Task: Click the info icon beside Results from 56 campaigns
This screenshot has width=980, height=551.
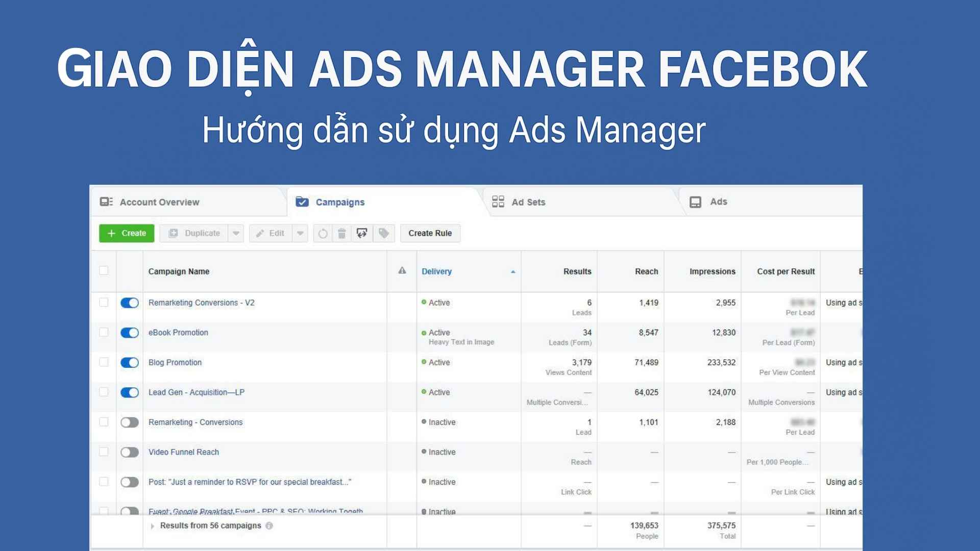Action: pos(269,525)
